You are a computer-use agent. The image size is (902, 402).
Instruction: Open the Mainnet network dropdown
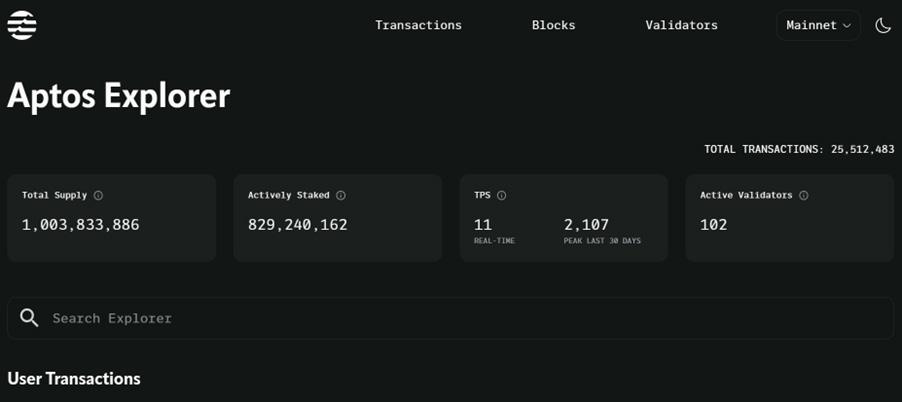click(818, 25)
